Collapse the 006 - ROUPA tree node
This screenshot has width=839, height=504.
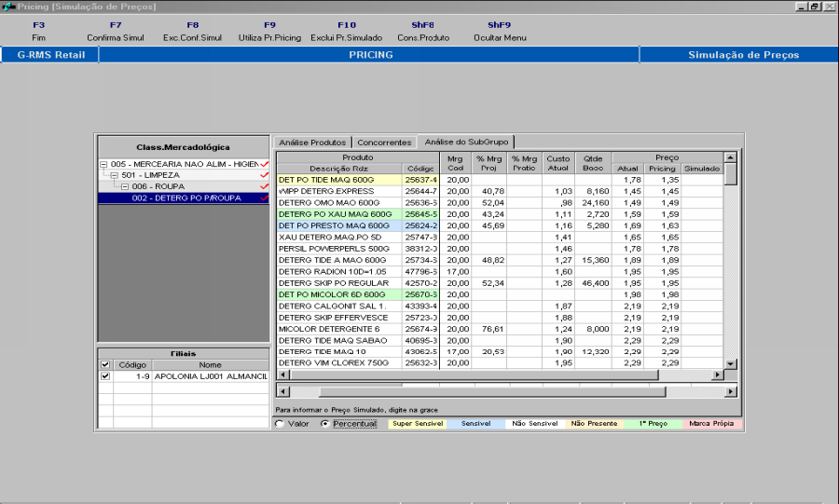pos(125,186)
